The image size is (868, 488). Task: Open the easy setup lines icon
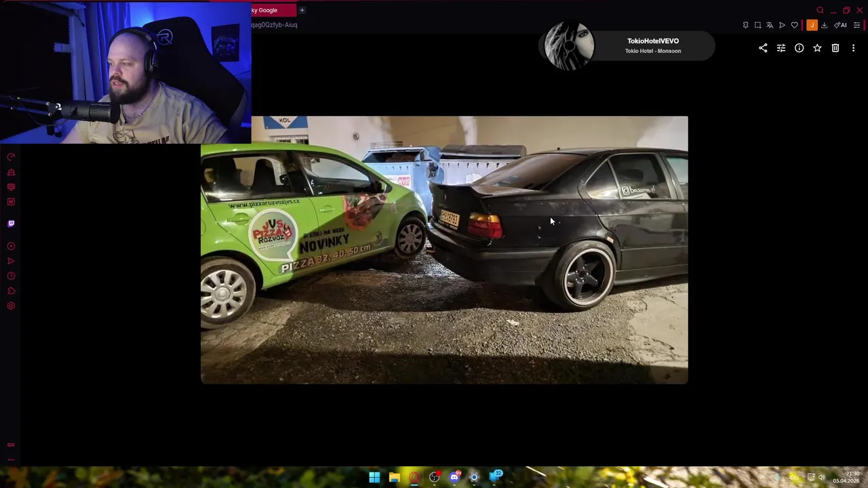(x=856, y=25)
